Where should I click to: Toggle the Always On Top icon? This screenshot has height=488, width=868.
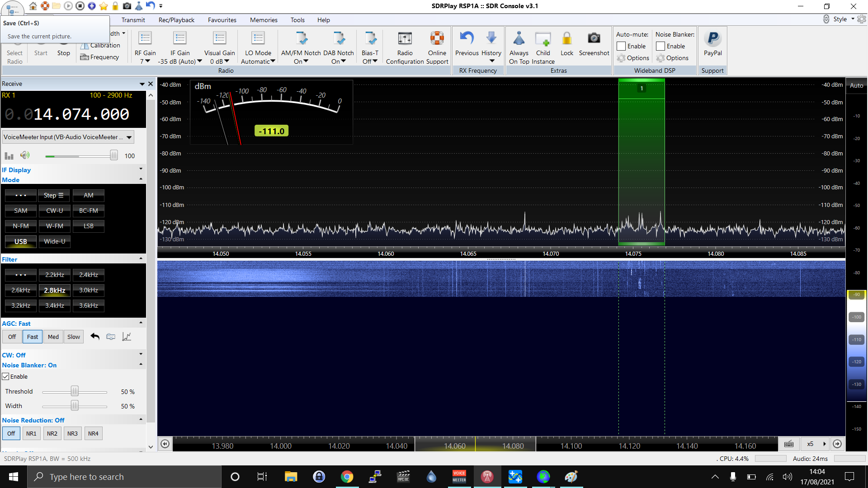click(x=519, y=39)
